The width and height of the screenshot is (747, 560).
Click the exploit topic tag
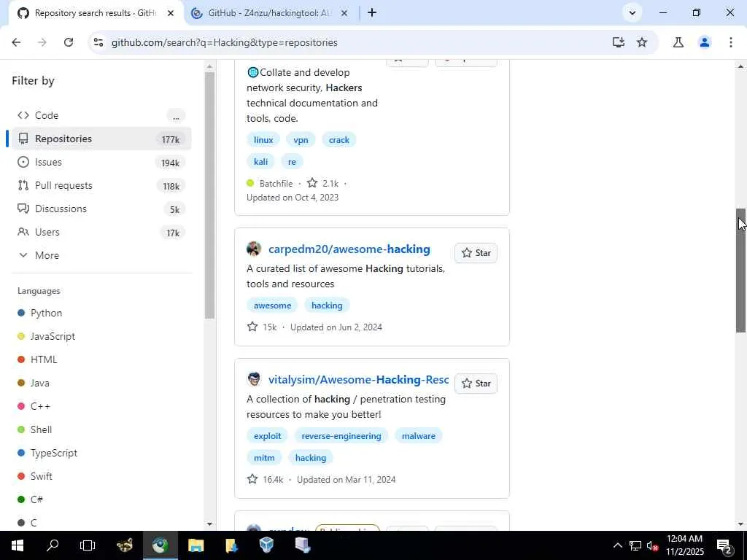(x=267, y=436)
